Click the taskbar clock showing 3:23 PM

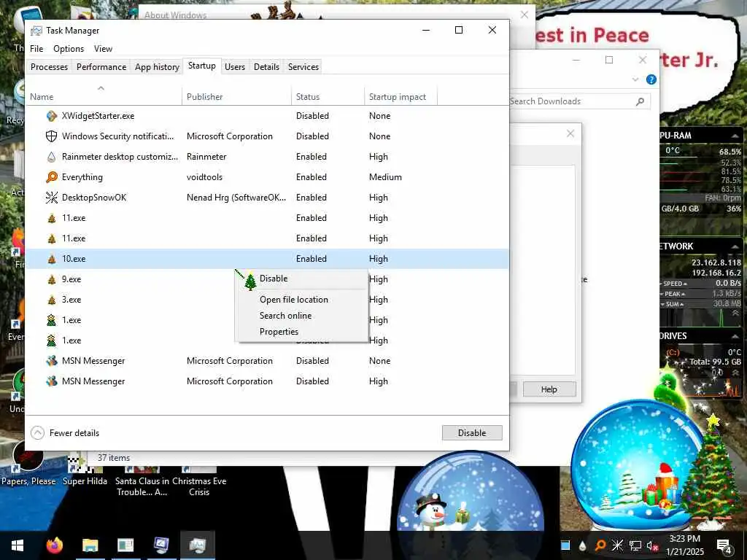coord(684,545)
